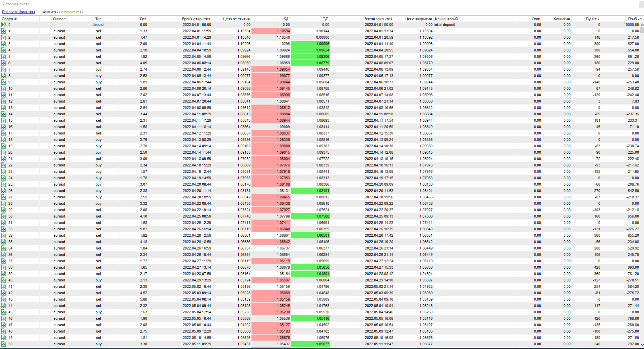Click the green T/P cell 1.09996
This screenshot has width=644, height=349.
pos(310,44)
